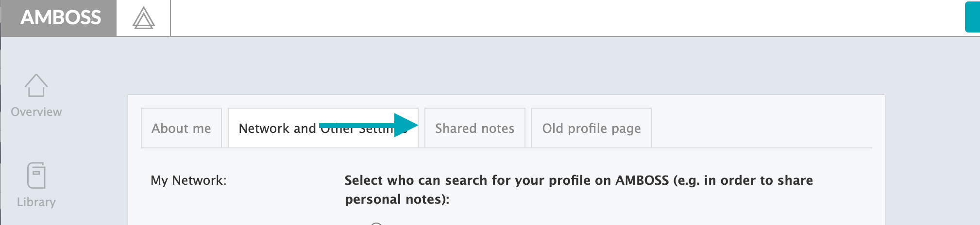Click the 'personal notes):' text line
This screenshot has width=980, height=225.
[397, 199]
